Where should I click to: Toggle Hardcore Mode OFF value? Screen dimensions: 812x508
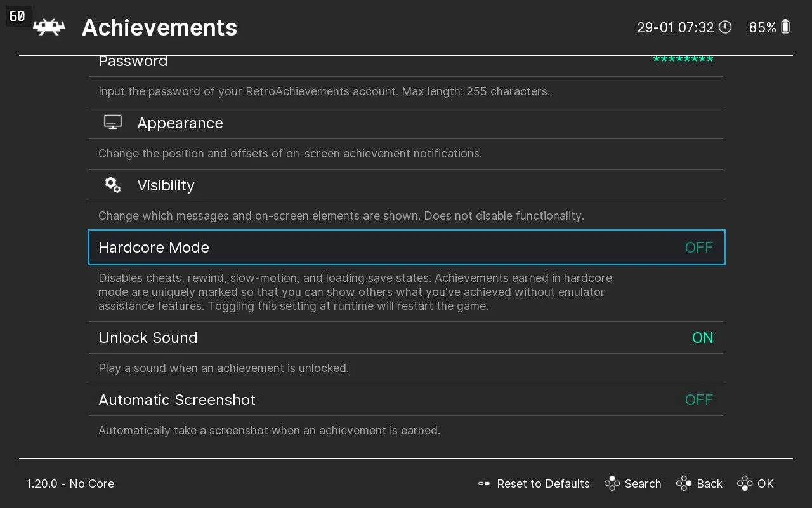point(698,248)
